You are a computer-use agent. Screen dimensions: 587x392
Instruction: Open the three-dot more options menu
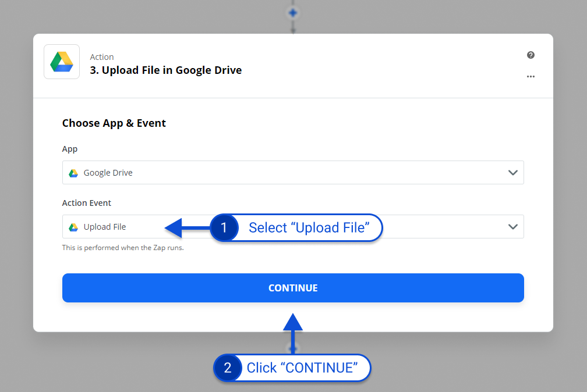tap(531, 76)
